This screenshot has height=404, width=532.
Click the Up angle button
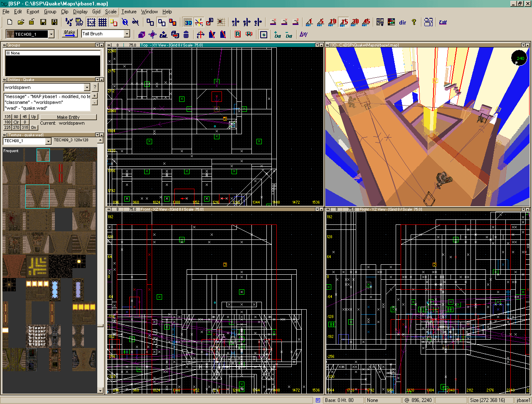(x=34, y=117)
